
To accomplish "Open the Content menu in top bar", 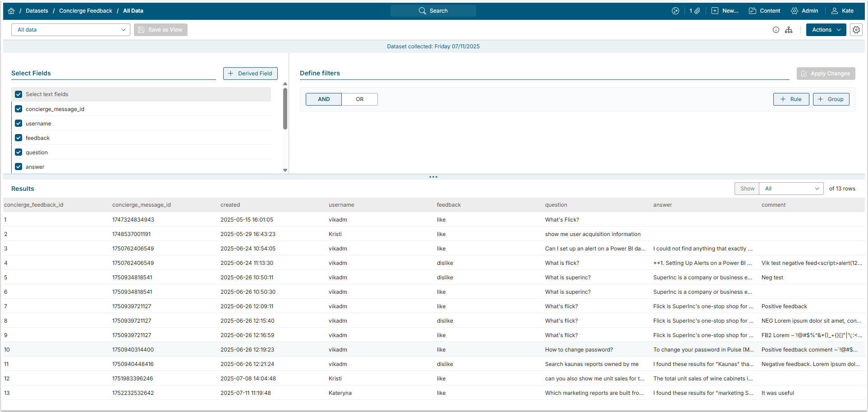I will click(x=764, y=11).
